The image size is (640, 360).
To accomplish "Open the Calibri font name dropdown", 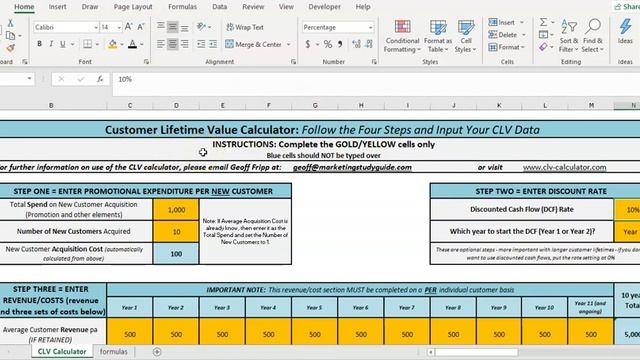I will [96, 27].
